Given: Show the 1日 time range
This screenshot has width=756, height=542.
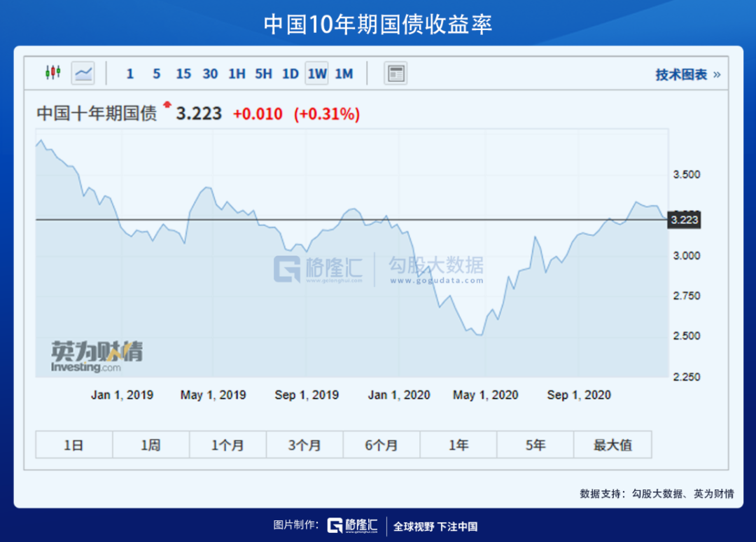Looking at the screenshot, I should click(x=73, y=445).
